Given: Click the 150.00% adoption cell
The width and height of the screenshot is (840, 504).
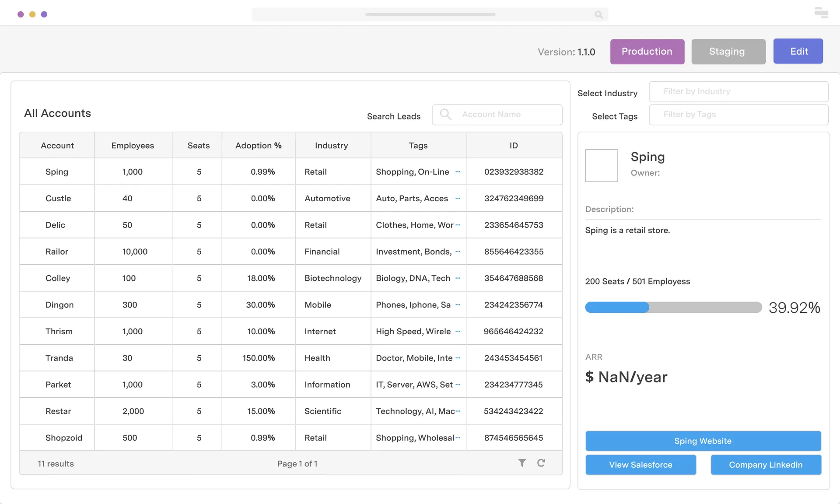Looking at the screenshot, I should pyautogui.click(x=259, y=358).
